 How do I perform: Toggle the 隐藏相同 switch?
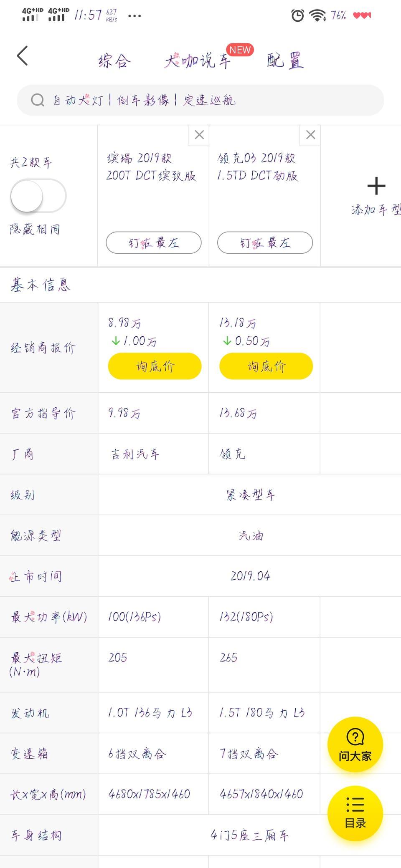tap(38, 196)
